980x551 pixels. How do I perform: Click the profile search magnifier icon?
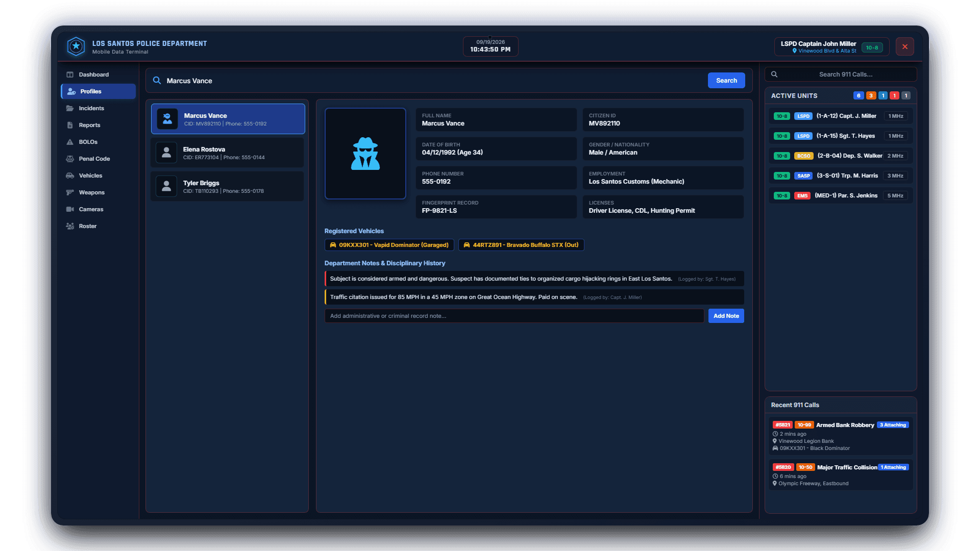pos(157,81)
